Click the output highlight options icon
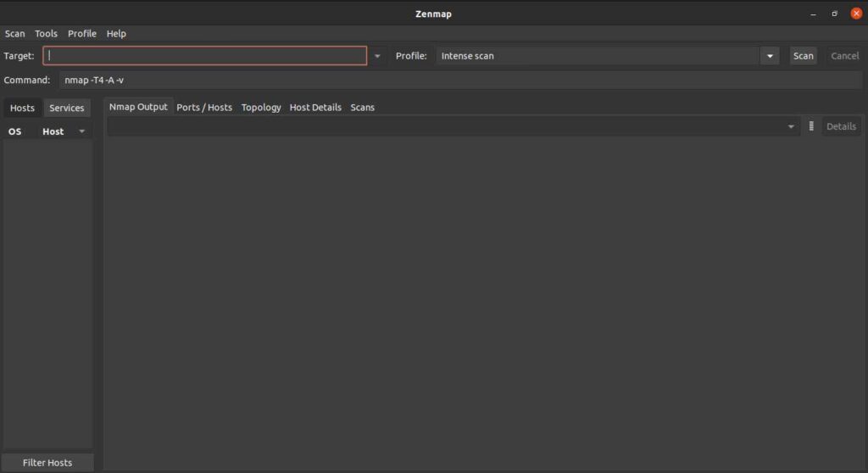 [x=811, y=126]
